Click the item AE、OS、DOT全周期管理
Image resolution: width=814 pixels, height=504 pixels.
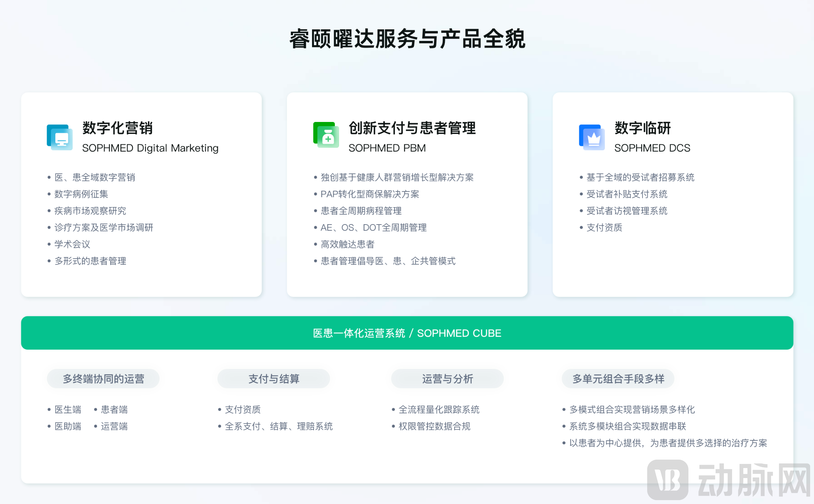click(373, 228)
